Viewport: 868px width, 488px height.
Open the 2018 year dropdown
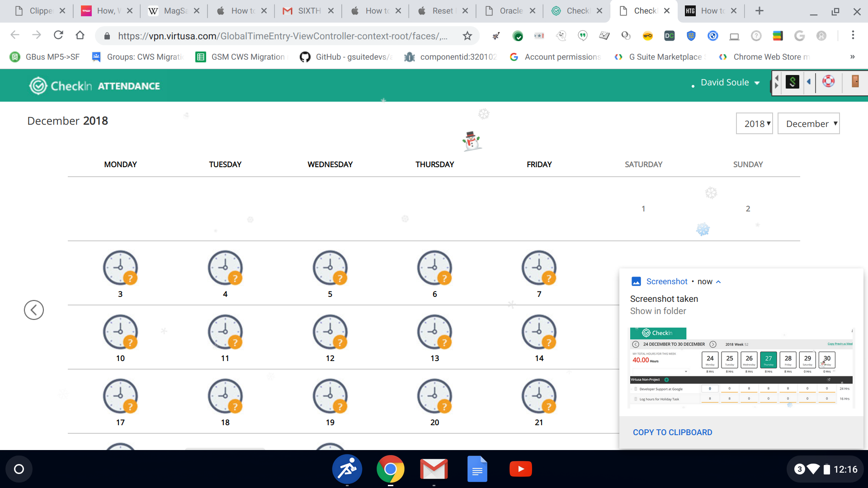pos(755,123)
